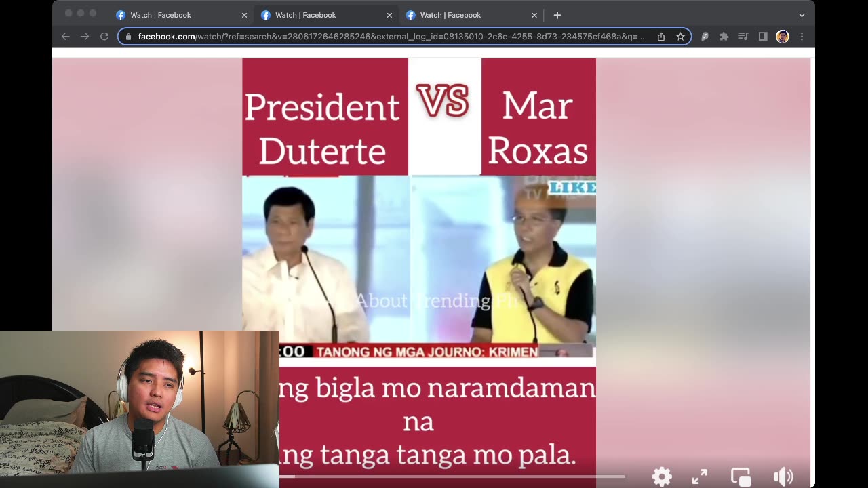Enable picture-in-picture for the video

point(741,476)
